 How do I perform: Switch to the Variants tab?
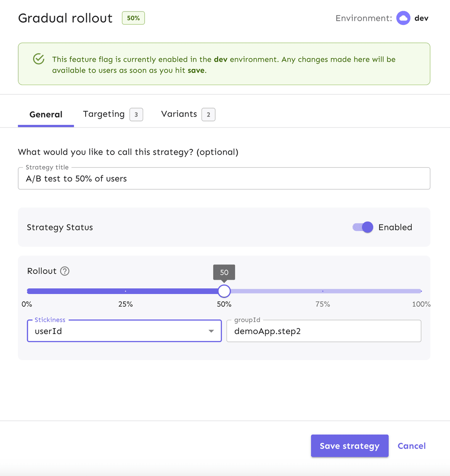[179, 114]
